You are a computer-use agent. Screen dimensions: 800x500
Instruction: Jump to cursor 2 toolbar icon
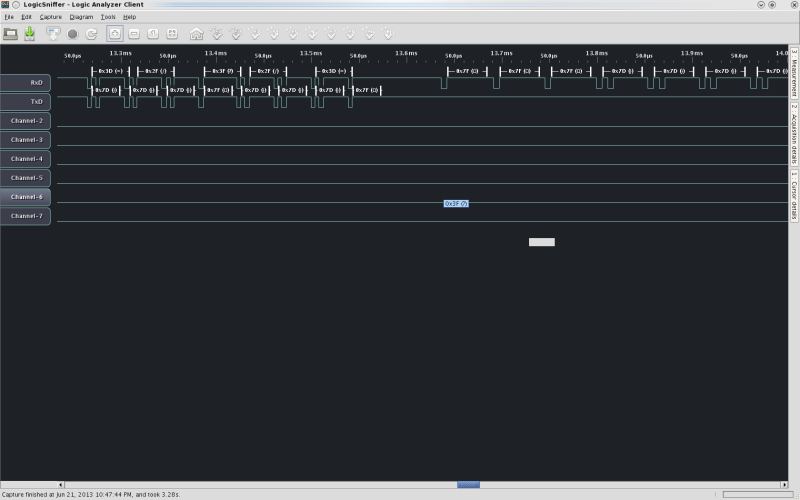pos(236,34)
